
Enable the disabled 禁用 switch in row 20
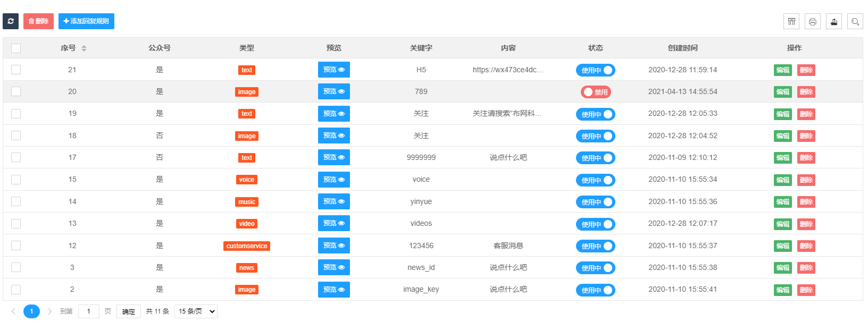pos(595,92)
